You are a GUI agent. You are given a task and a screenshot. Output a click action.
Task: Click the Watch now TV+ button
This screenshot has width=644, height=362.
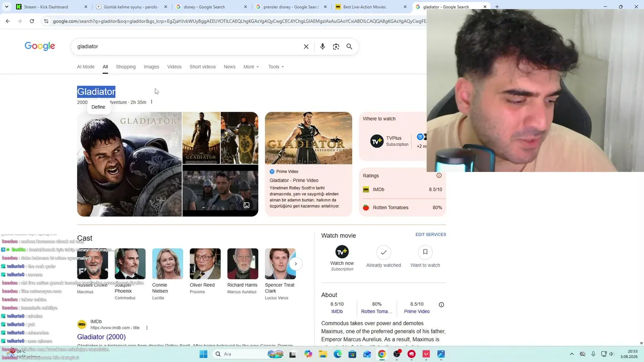(x=342, y=258)
